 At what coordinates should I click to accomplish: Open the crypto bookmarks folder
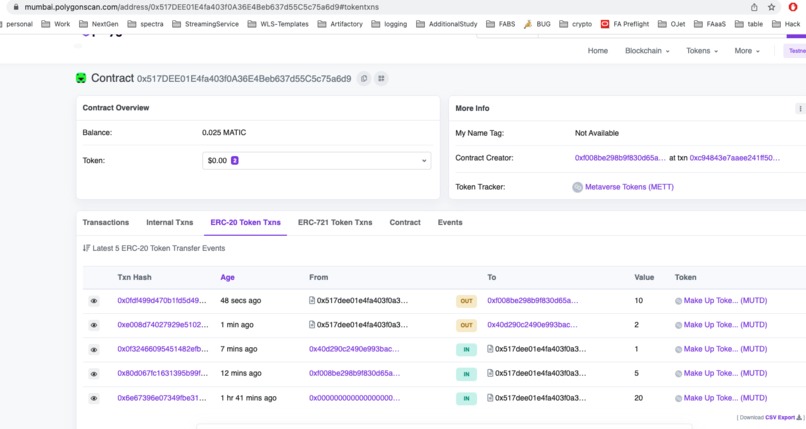[575, 24]
